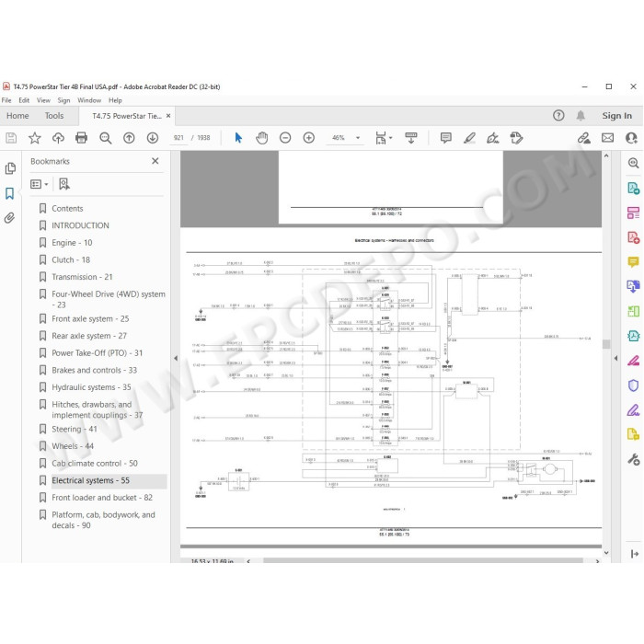
Task: Click the upload to cloud icon
Action: (58, 138)
